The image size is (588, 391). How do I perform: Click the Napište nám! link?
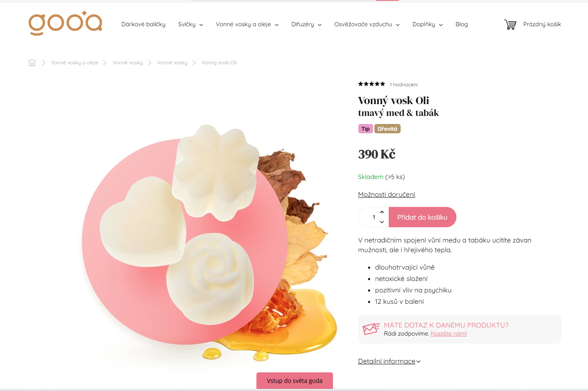[x=449, y=333]
